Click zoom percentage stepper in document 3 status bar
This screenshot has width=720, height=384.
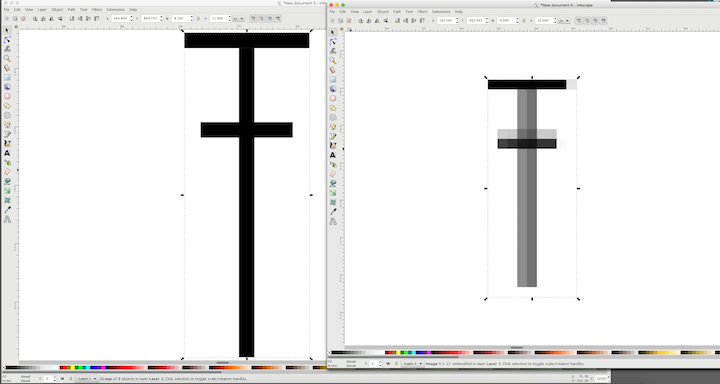(x=608, y=379)
